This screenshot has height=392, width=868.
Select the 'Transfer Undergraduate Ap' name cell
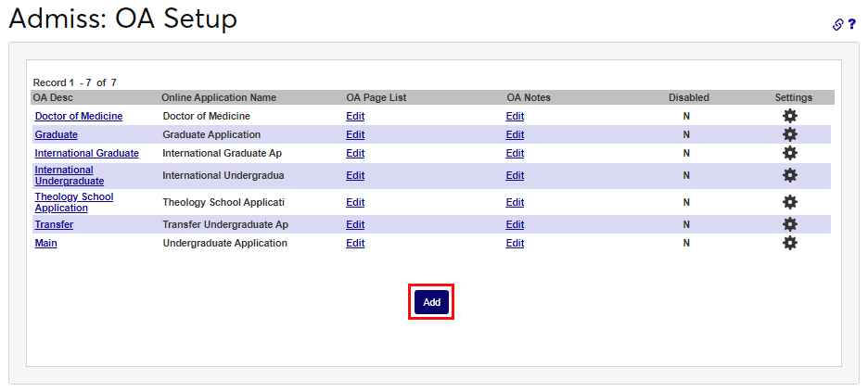point(225,224)
